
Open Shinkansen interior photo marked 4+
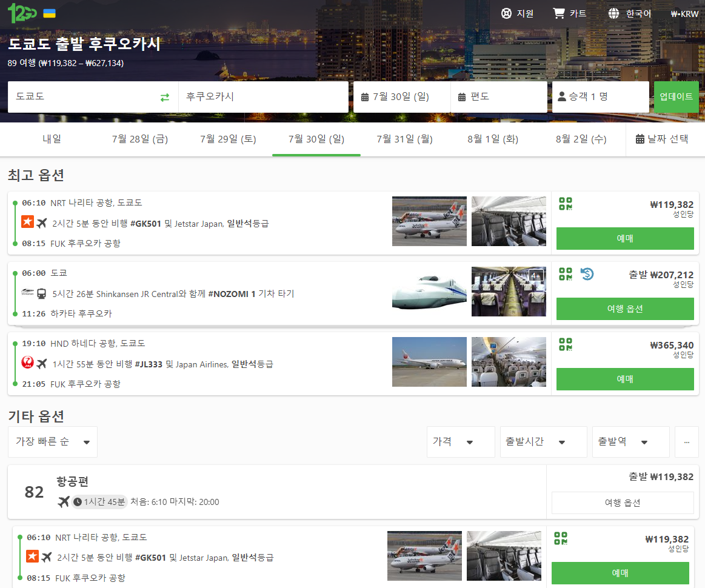(x=509, y=292)
